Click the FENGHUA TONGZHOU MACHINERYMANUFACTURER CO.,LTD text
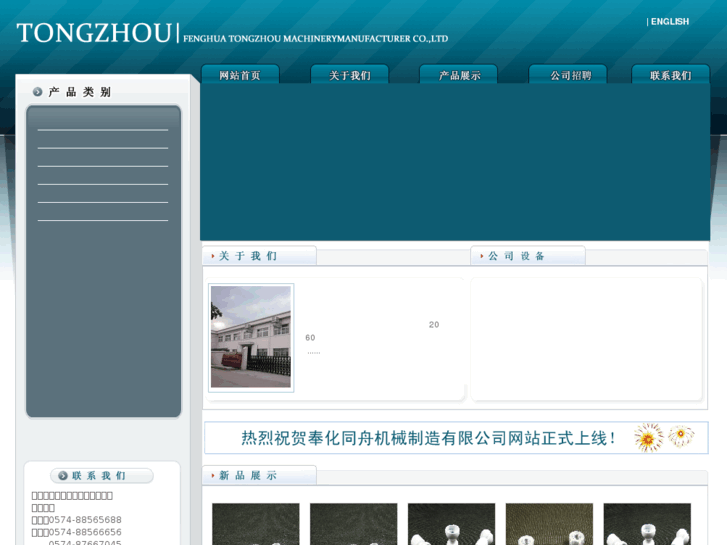Viewport: 727px width, 545px height. (x=316, y=38)
